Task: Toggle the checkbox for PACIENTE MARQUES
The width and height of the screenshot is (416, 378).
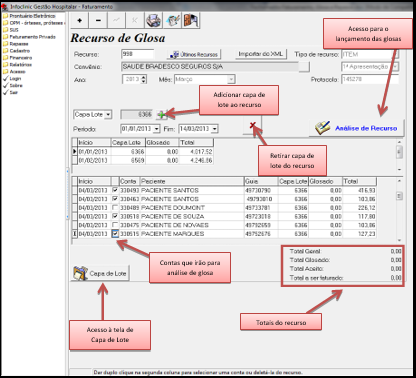Action: (x=115, y=234)
